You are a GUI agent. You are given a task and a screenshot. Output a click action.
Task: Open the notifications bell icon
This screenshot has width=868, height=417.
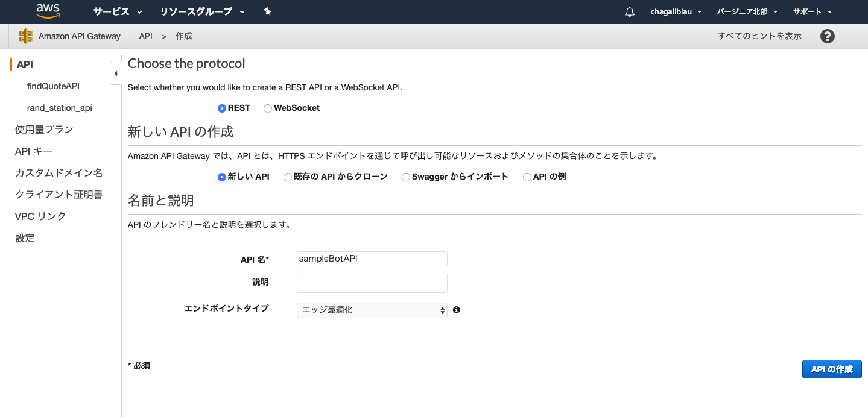point(630,11)
